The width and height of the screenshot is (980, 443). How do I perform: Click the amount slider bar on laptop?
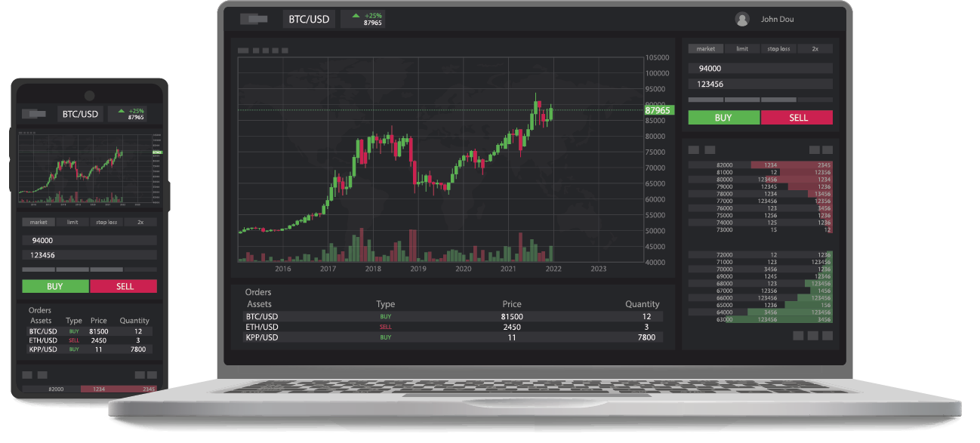760,100
